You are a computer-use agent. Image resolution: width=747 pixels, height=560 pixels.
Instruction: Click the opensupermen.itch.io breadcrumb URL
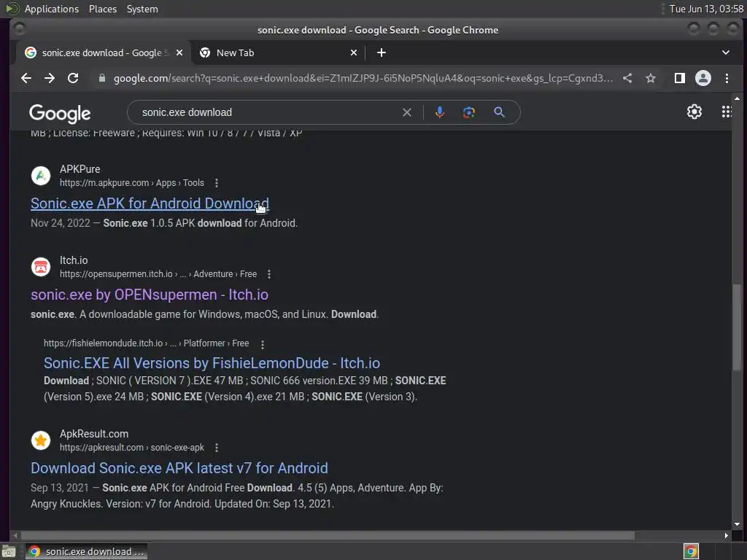coord(158,274)
